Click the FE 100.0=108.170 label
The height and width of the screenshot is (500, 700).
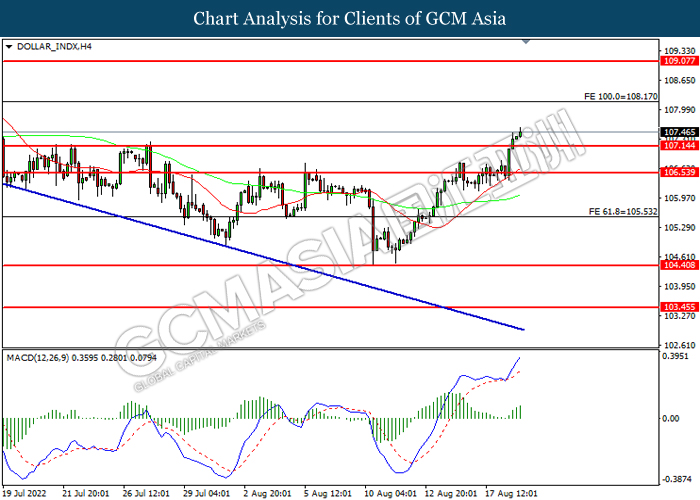[621, 96]
